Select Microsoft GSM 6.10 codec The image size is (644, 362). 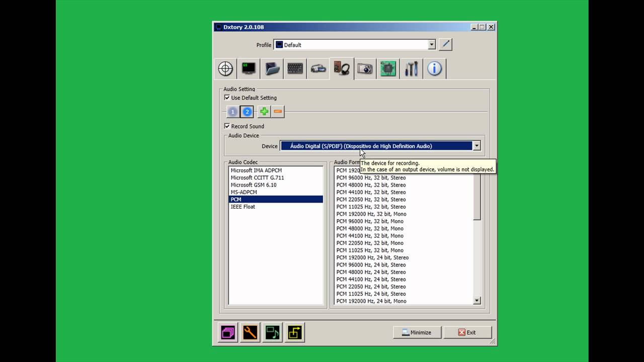tap(276, 185)
